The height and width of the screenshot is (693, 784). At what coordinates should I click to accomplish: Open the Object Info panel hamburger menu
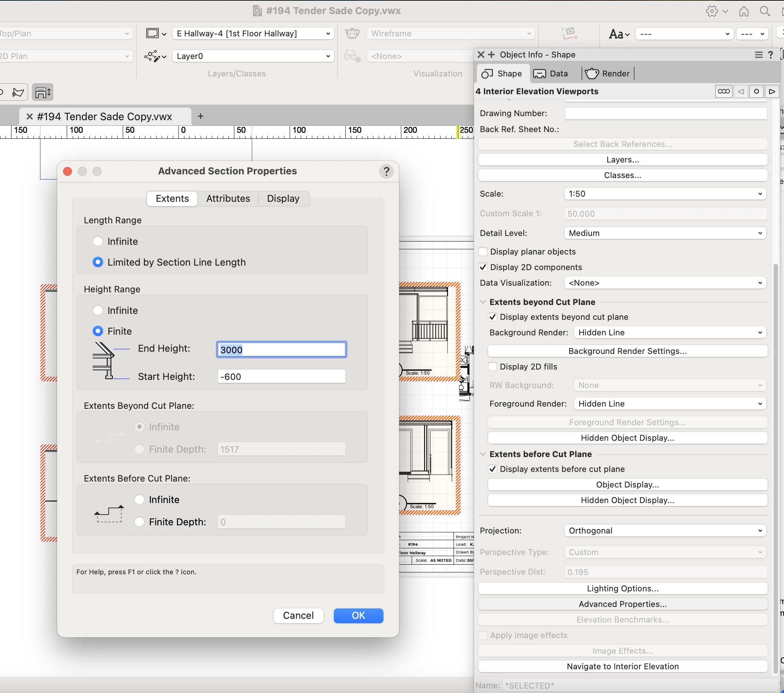[x=759, y=55]
